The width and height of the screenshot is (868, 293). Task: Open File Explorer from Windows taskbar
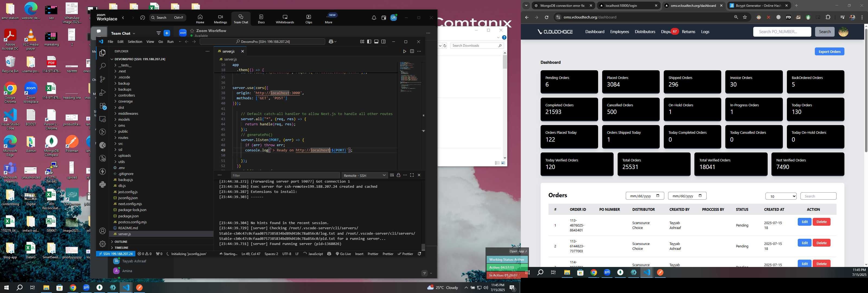(46, 288)
